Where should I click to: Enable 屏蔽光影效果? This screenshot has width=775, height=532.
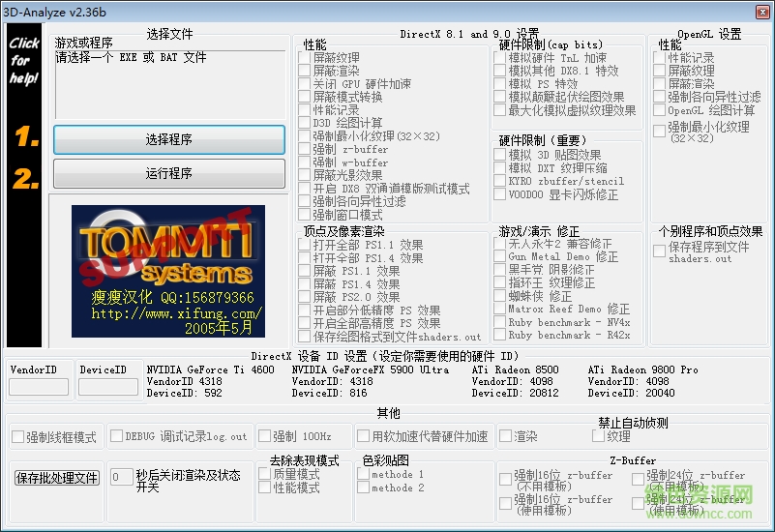point(305,175)
